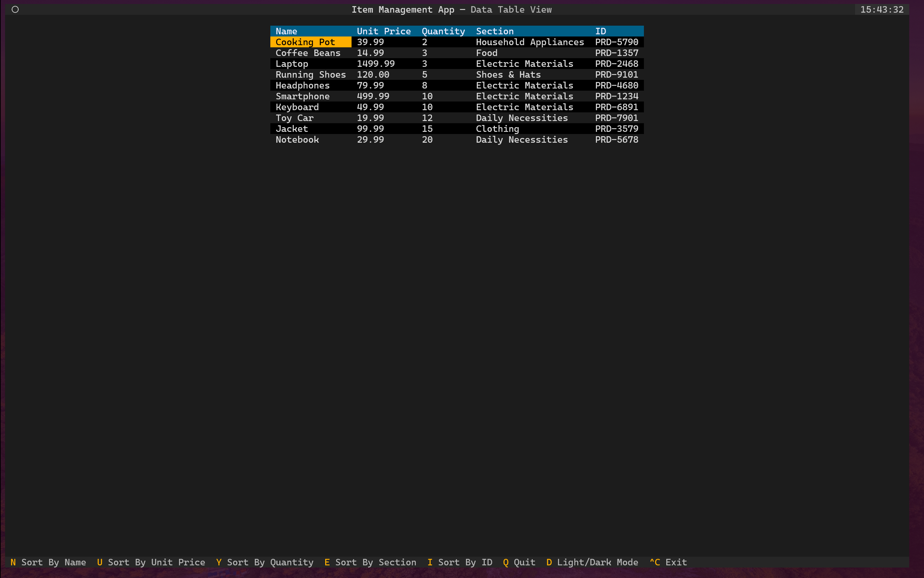Click the Unit Price column header

(x=384, y=31)
